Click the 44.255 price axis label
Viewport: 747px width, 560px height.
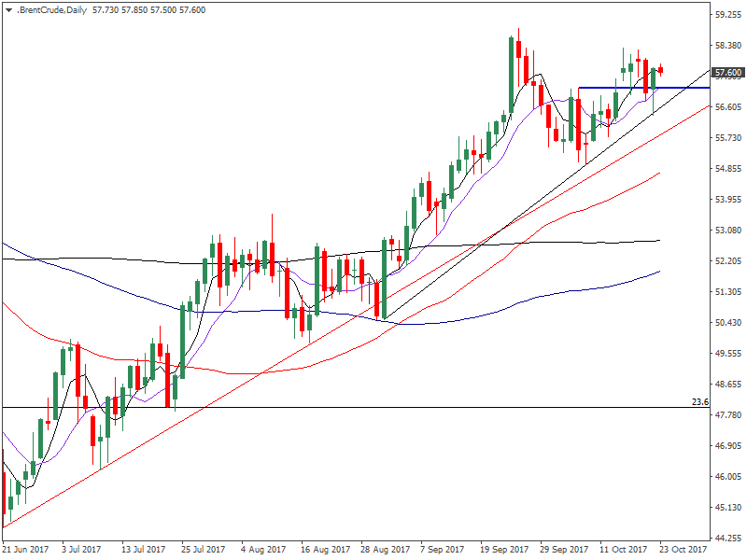tap(726, 539)
